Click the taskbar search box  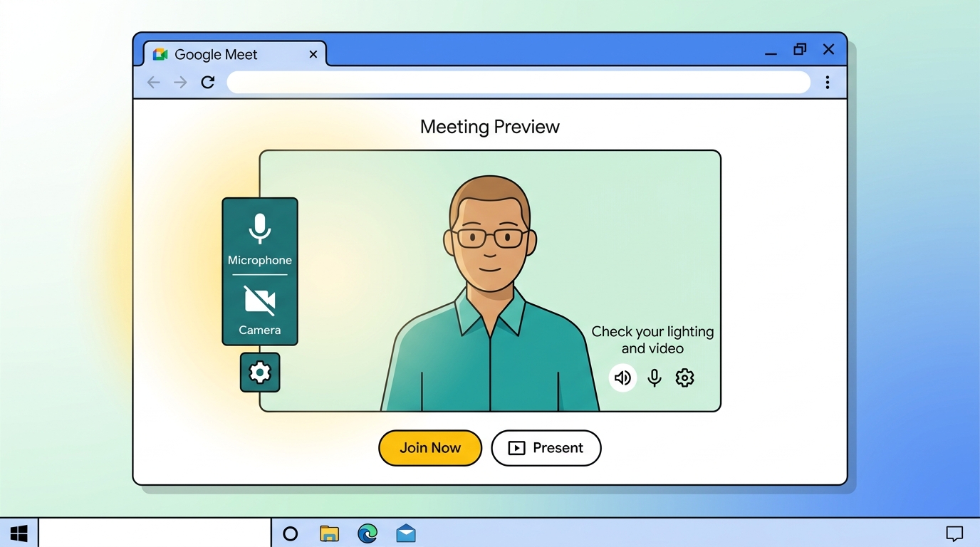[x=155, y=533]
